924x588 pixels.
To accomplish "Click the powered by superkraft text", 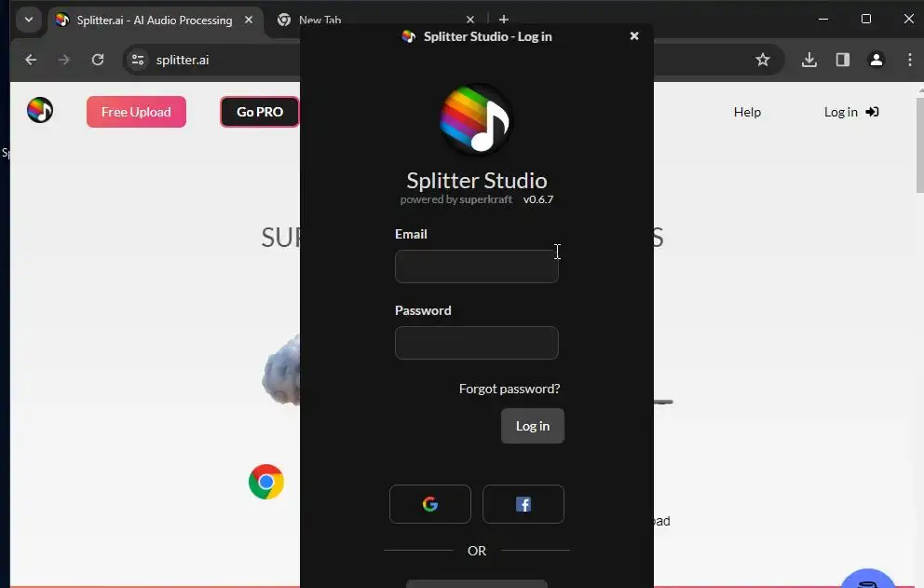I will [x=456, y=199].
